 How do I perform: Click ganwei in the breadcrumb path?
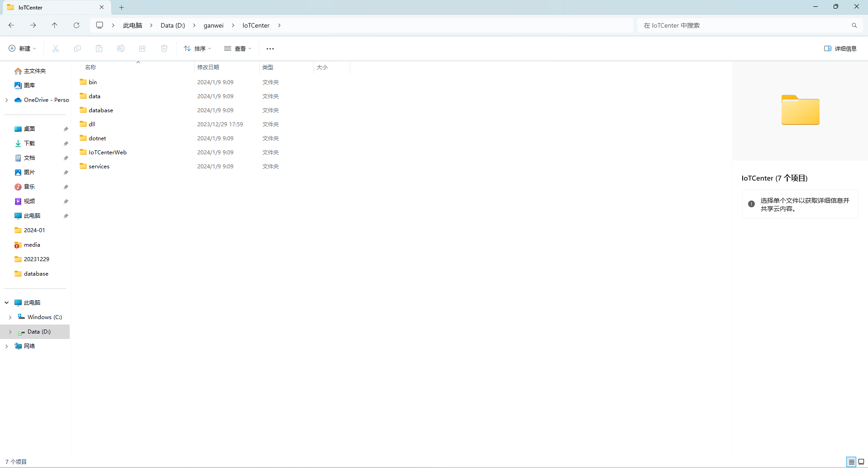(x=213, y=25)
